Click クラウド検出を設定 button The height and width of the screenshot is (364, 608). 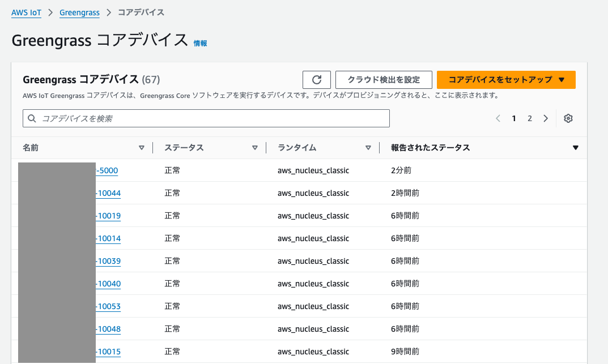click(384, 80)
